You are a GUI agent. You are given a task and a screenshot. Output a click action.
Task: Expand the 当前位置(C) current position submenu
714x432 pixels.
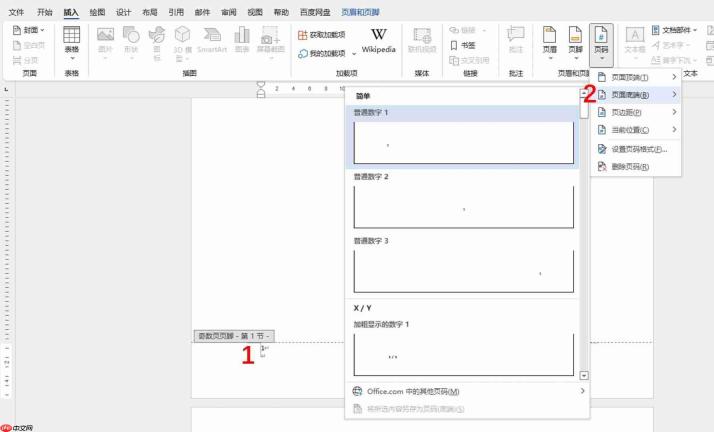coord(636,130)
